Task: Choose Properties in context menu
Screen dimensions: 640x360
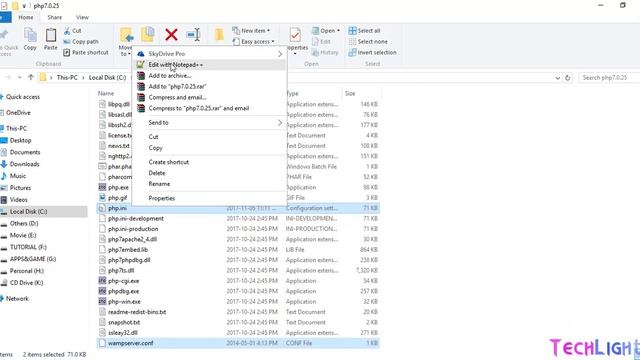Action: point(210,198)
